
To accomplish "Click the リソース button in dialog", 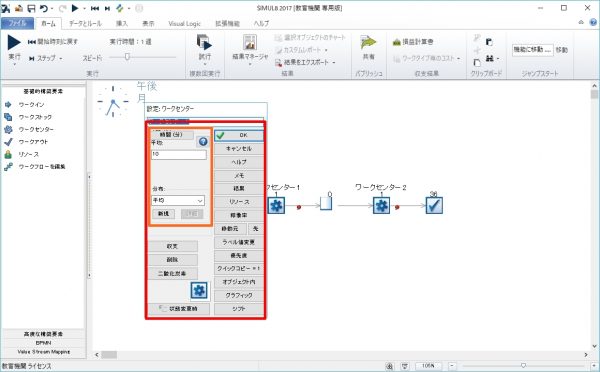I will (x=239, y=202).
